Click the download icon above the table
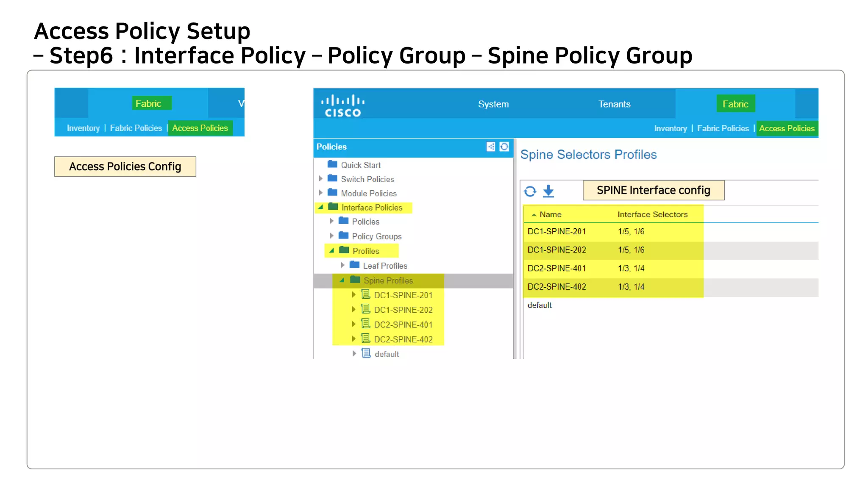Viewport: 868px width, 488px height. [x=548, y=191]
